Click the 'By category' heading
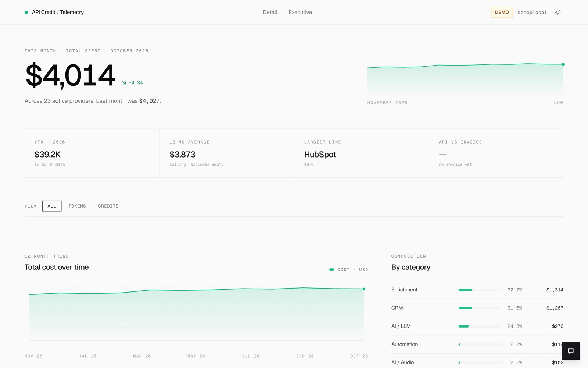Image resolution: width=588 pixels, height=368 pixels. 411,267
